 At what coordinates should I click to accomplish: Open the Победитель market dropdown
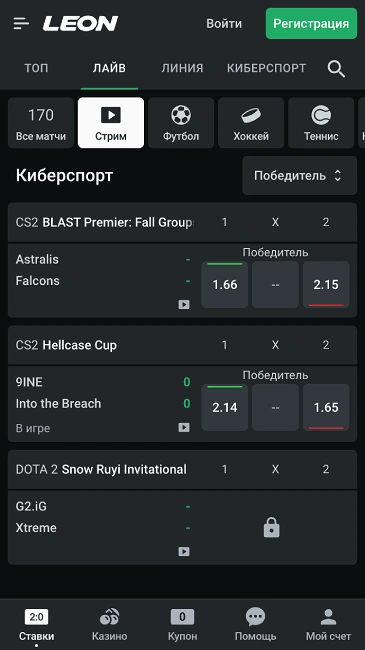pos(299,176)
